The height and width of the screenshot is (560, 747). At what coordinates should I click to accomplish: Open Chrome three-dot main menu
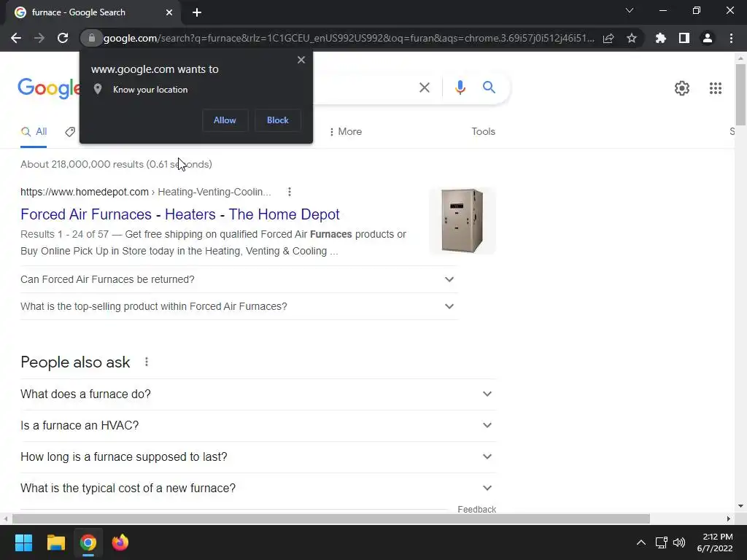[731, 38]
